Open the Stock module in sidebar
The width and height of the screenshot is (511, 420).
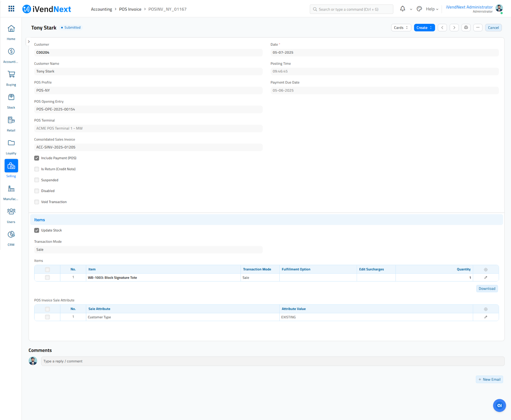click(x=11, y=97)
